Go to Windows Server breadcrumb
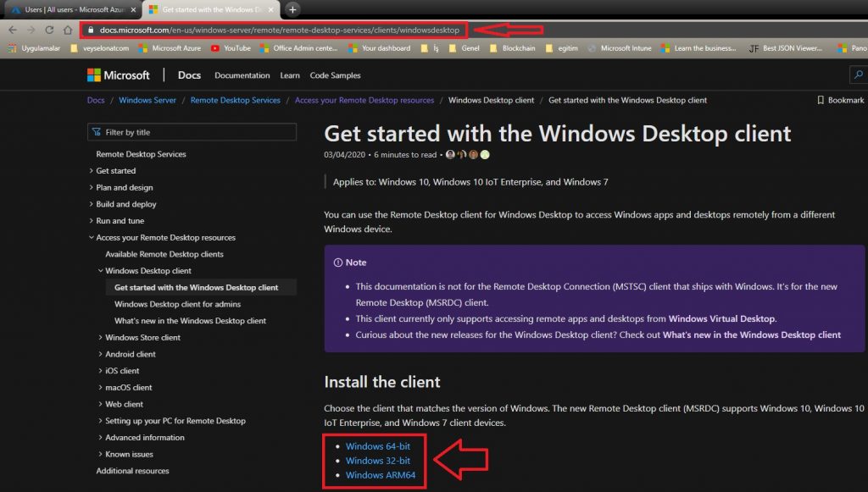 point(147,100)
